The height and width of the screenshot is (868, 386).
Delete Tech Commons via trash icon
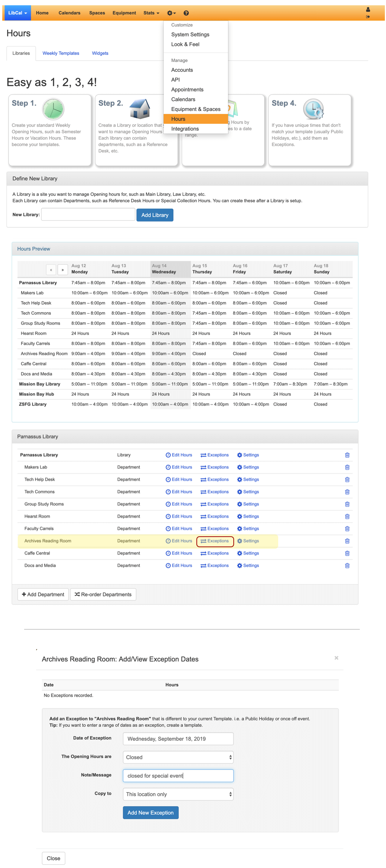click(347, 492)
